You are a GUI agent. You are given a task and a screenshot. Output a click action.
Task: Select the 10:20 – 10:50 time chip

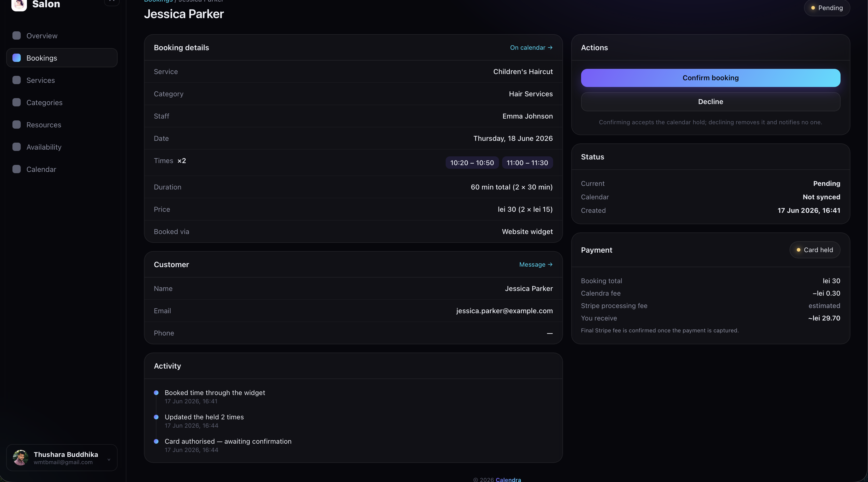coord(472,163)
